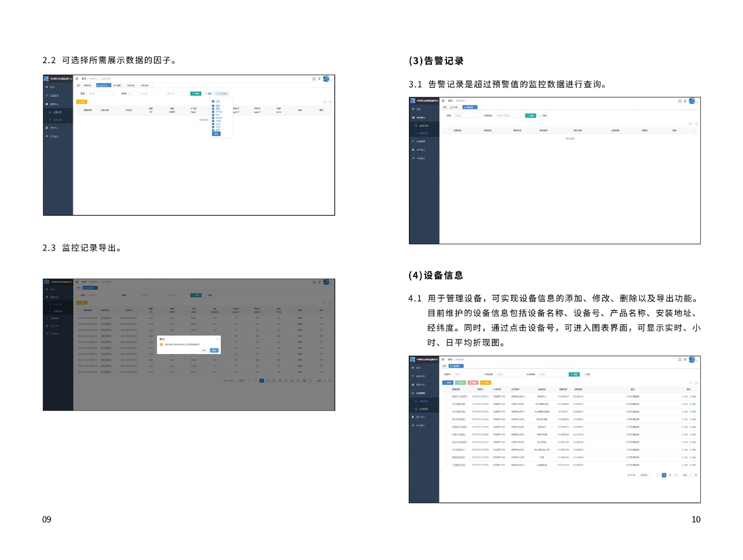Open 监控记录 sidebar item in 2.2 screenshot

(x=58, y=120)
